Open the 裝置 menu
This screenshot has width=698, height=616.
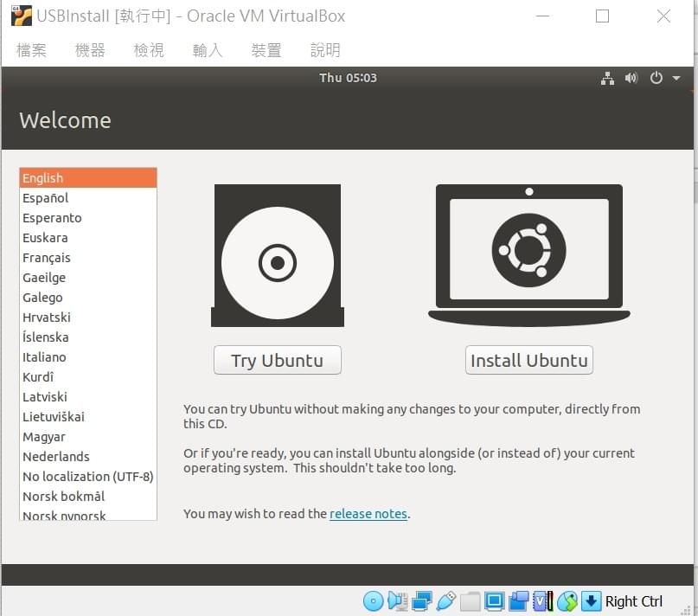point(266,50)
